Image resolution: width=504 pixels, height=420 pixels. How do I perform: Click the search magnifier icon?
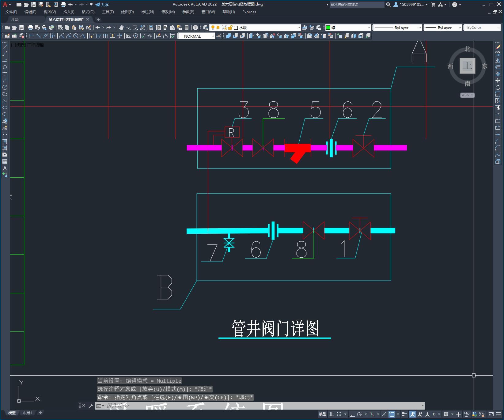click(388, 5)
